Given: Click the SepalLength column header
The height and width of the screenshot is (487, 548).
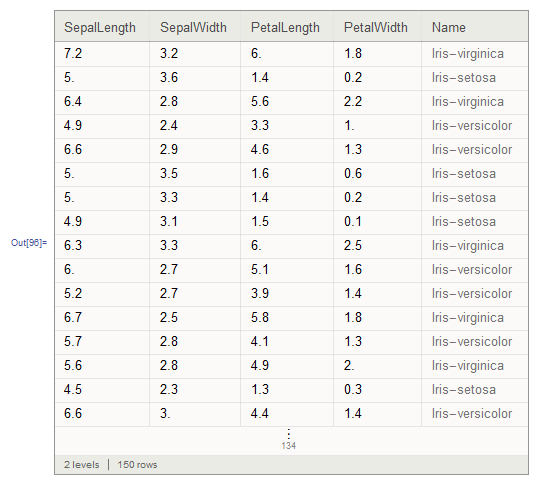Looking at the screenshot, I should (x=100, y=28).
